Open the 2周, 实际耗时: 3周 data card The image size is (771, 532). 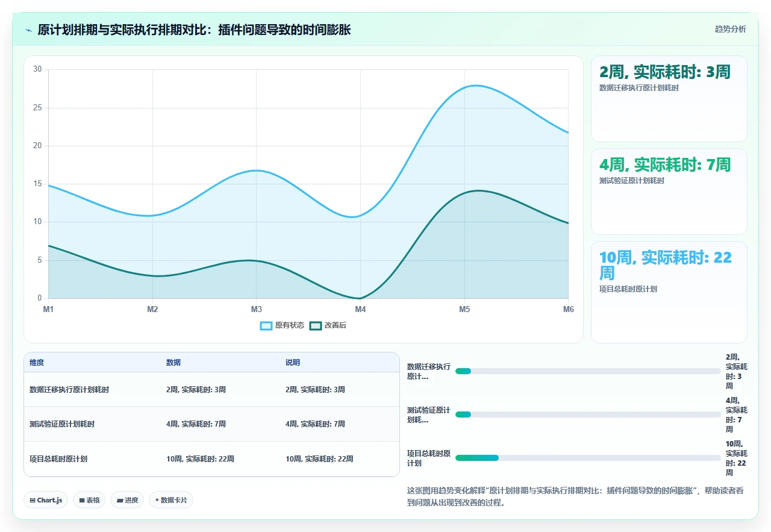(669, 99)
